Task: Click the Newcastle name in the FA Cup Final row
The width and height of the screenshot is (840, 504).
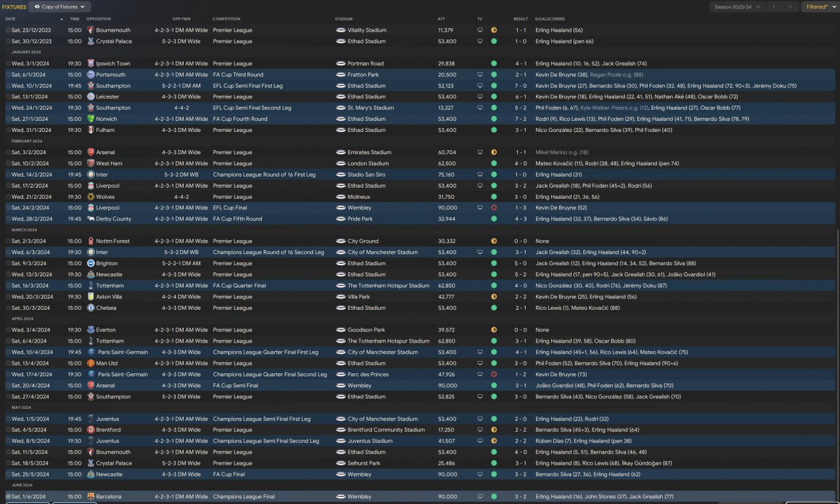Action: [x=110, y=474]
